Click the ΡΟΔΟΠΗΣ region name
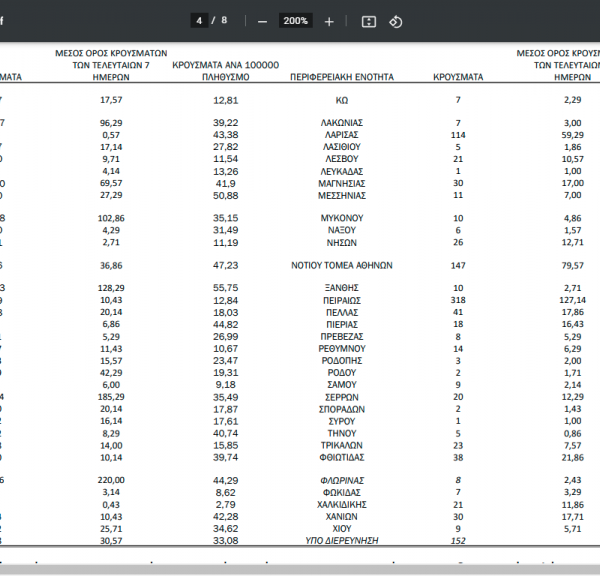The width and height of the screenshot is (600, 576). pos(342,361)
